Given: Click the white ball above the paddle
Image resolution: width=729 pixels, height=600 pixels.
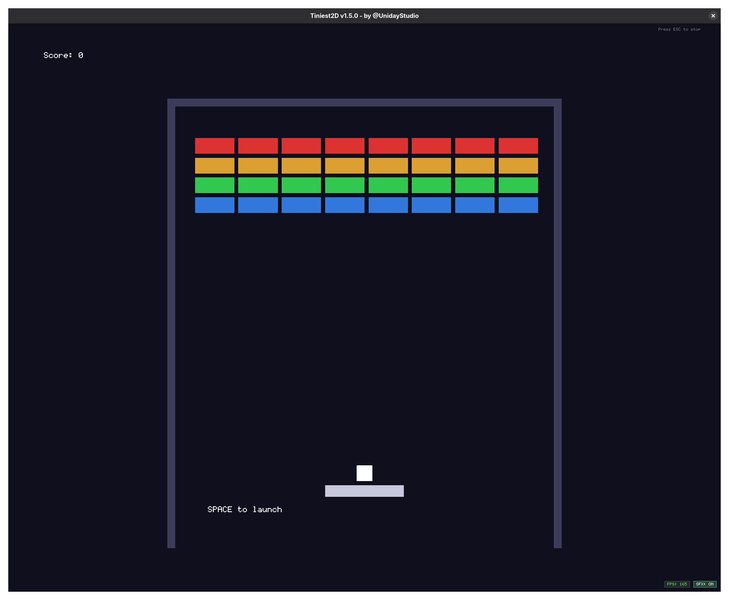Looking at the screenshot, I should (x=364, y=473).
